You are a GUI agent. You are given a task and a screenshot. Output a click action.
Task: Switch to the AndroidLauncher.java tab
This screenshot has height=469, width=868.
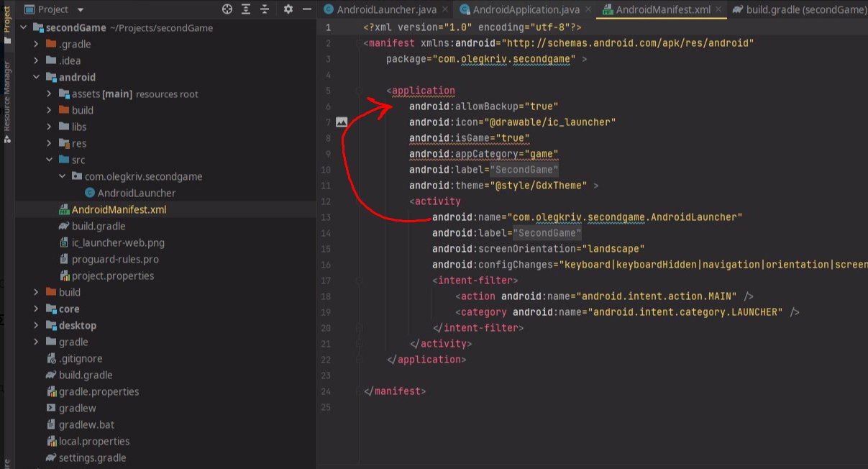pos(385,10)
